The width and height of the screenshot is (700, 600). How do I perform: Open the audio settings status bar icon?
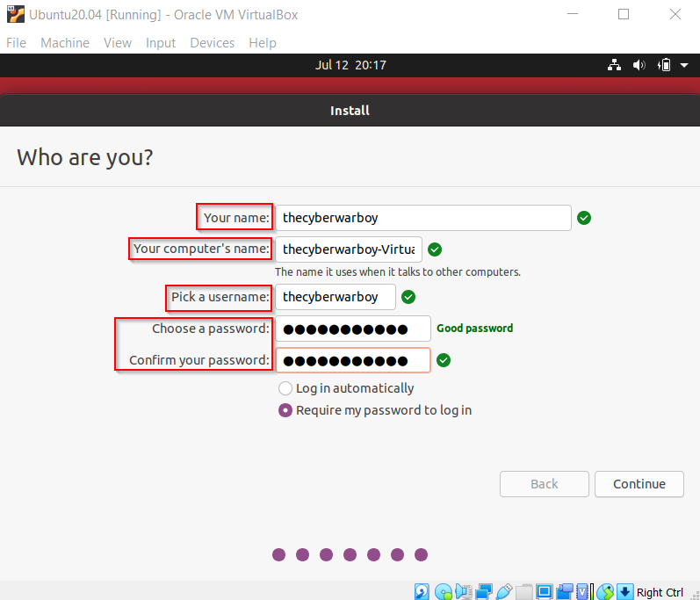point(464,591)
